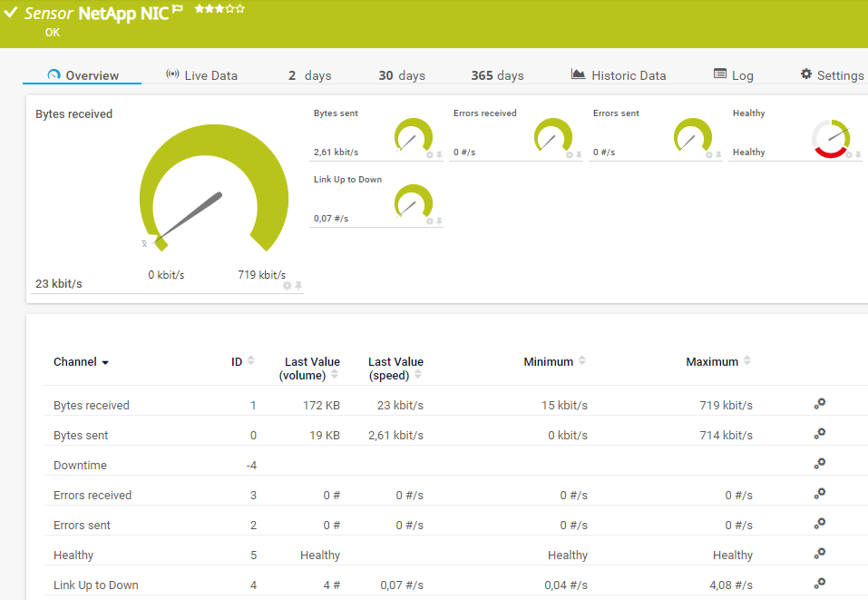Set sensor priority using star rating

pos(219,9)
